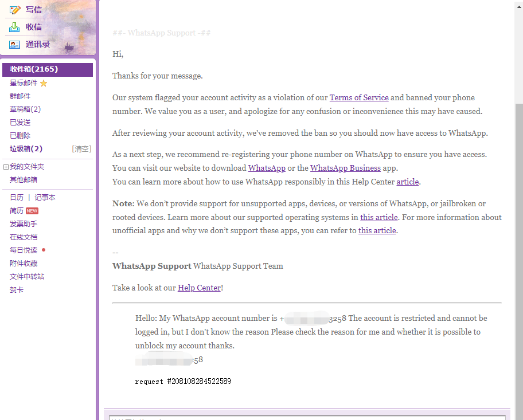Open the 简历 resume tool

[16, 211]
